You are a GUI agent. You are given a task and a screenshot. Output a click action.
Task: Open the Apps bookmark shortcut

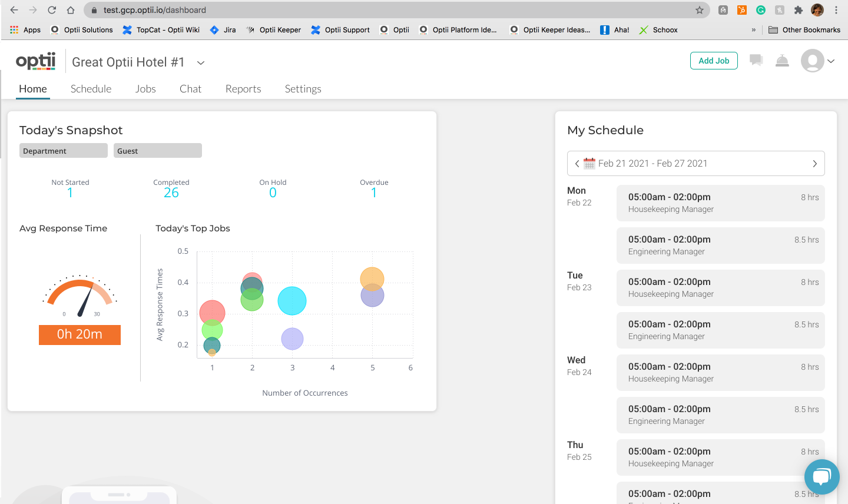[x=25, y=30]
